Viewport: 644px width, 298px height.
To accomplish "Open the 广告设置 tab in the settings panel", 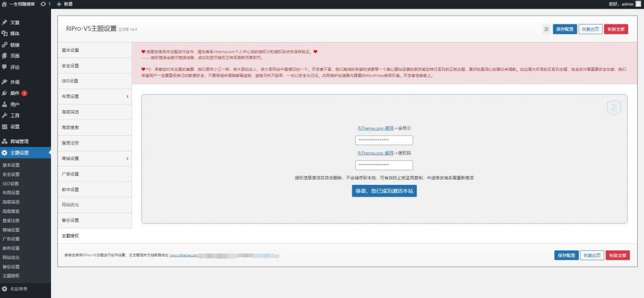I will 94,174.
